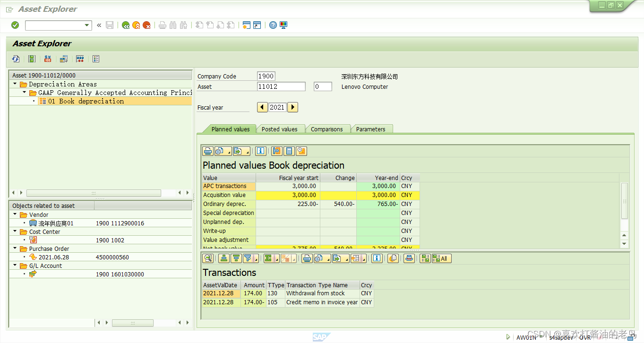Open Export dropdown in Planned values toolbar

tap(241, 151)
